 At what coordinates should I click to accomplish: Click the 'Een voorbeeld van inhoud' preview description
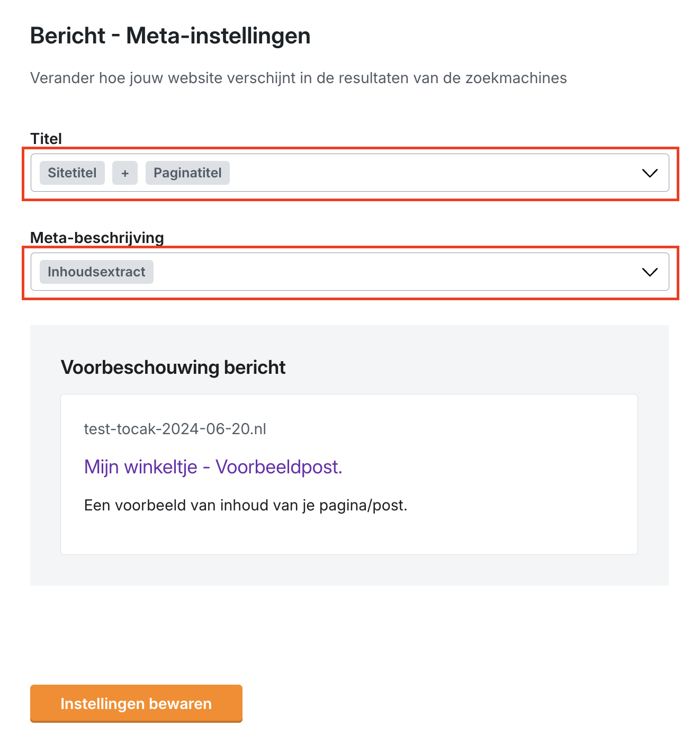(x=246, y=506)
